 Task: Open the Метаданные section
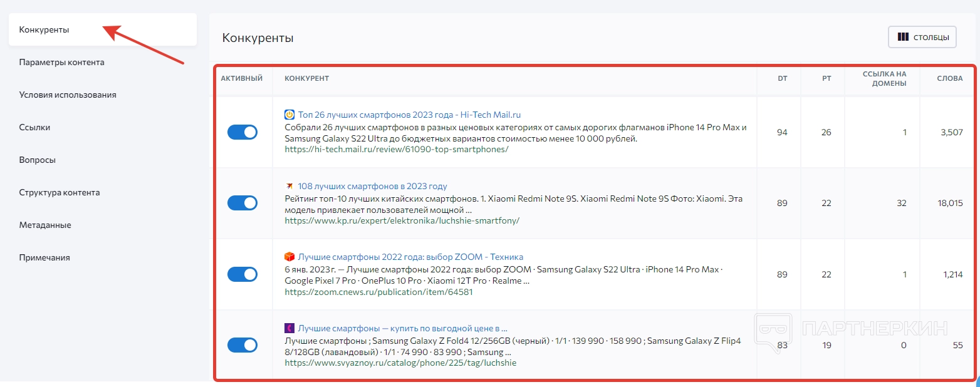(x=45, y=225)
